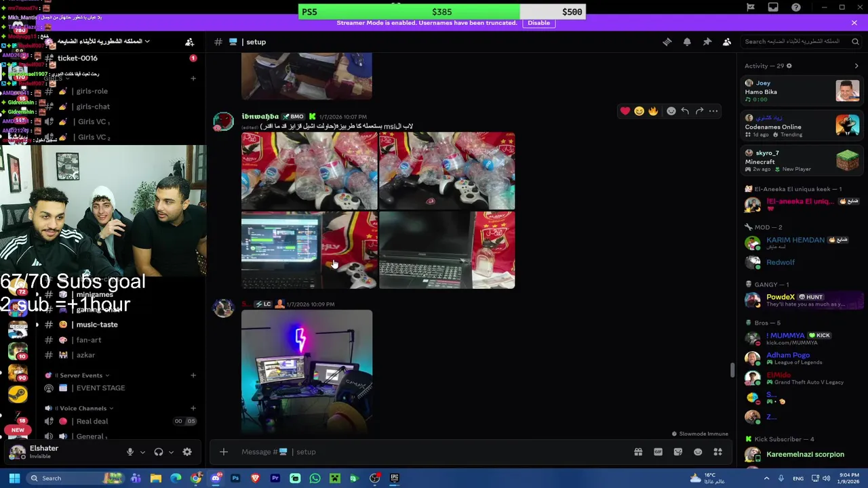Open KARIM HEMDAN member profile

pos(802,243)
